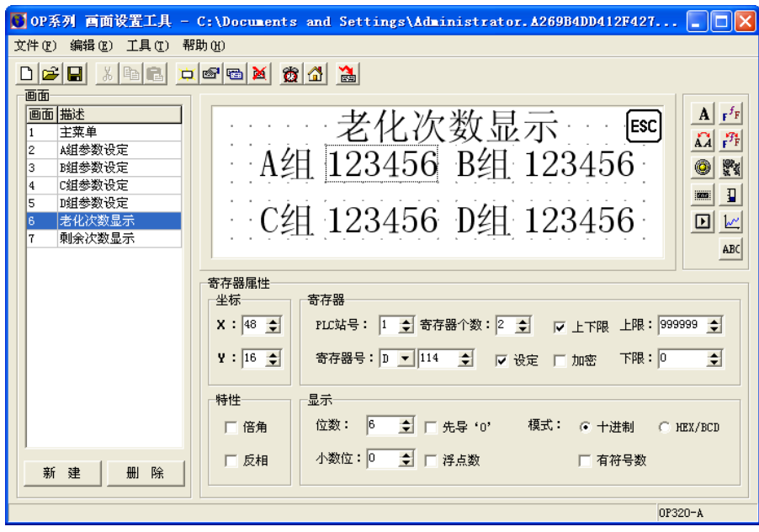Check the 有符号数 checkbox

coord(585,460)
